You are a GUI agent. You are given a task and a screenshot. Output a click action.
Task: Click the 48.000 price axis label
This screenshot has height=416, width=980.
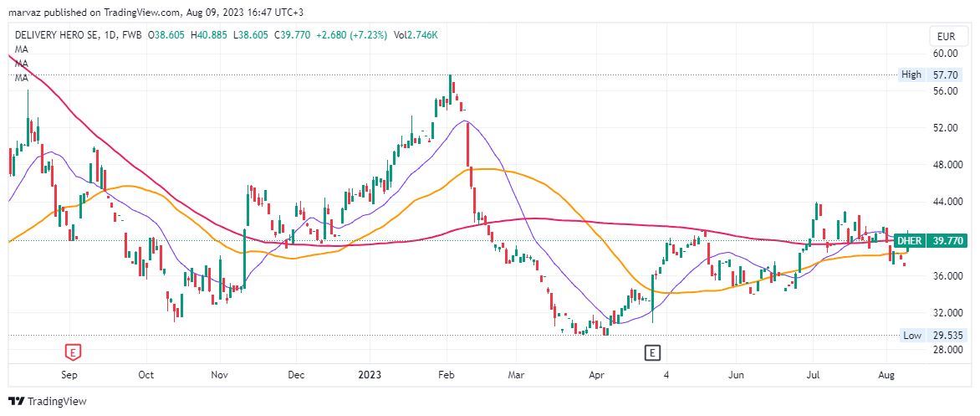point(947,165)
